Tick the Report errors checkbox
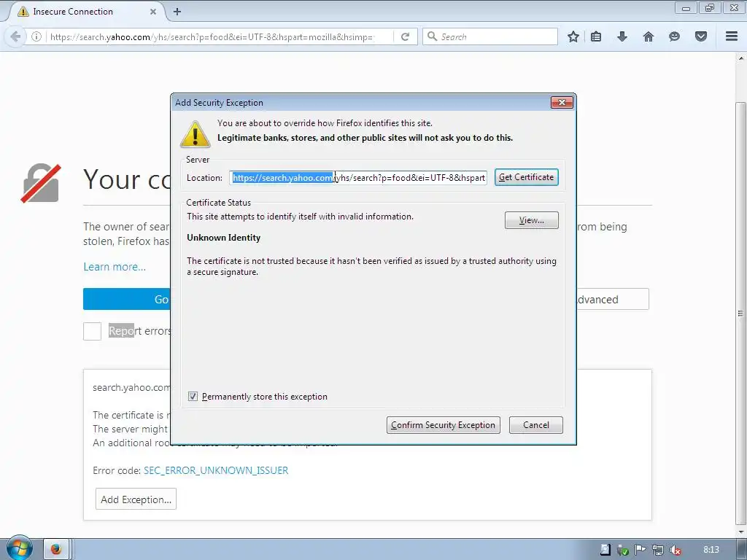The height and width of the screenshot is (560, 747). click(93, 332)
